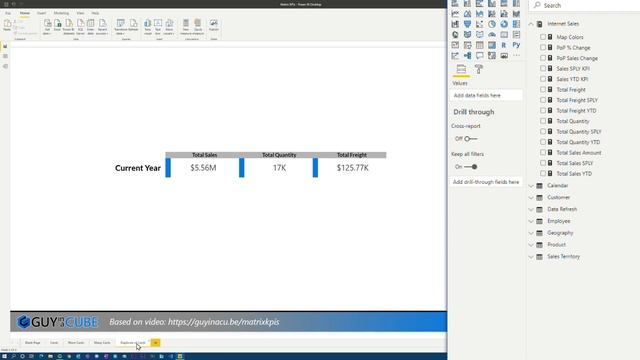This screenshot has height=360, width=640.
Task: Click the New measure ribbon icon
Action: pyautogui.click(x=186, y=27)
